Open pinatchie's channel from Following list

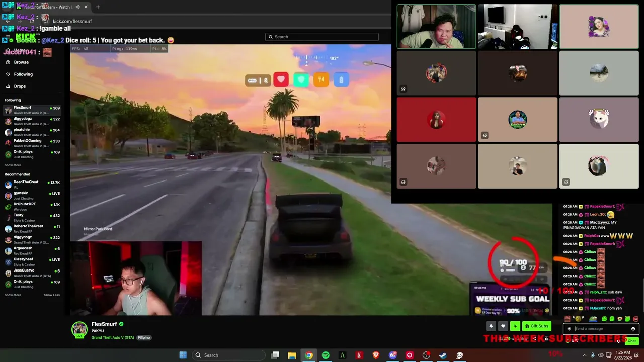click(32, 132)
